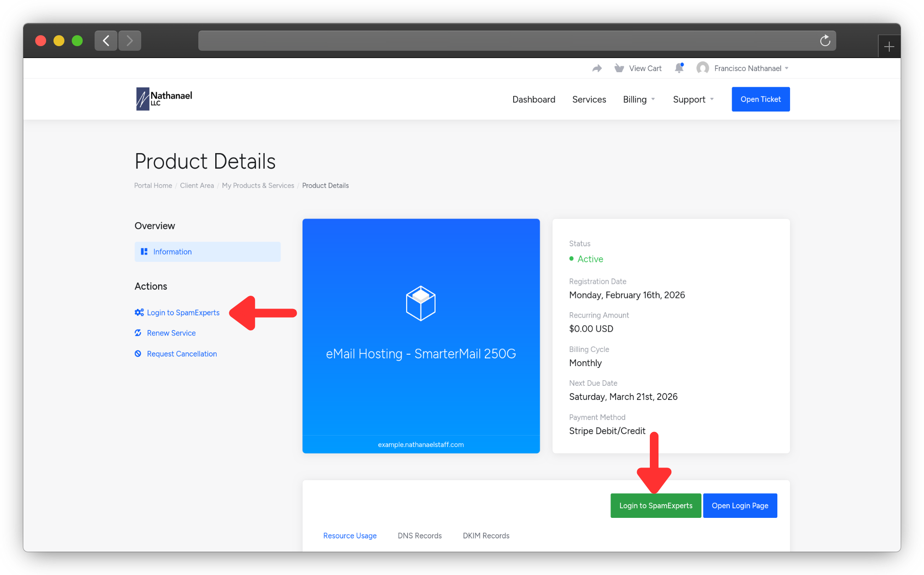Switch to the DNS Records tab
Viewport: 924px width, 575px height.
[x=420, y=536]
